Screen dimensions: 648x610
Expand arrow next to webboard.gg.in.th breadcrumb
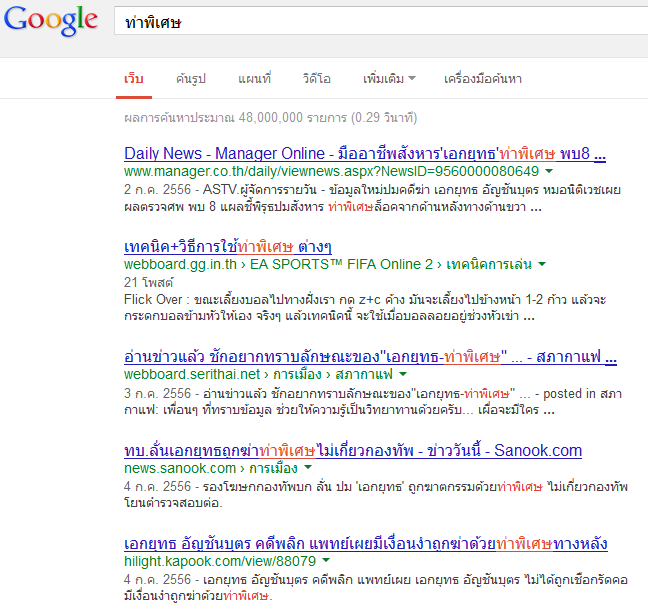542,264
